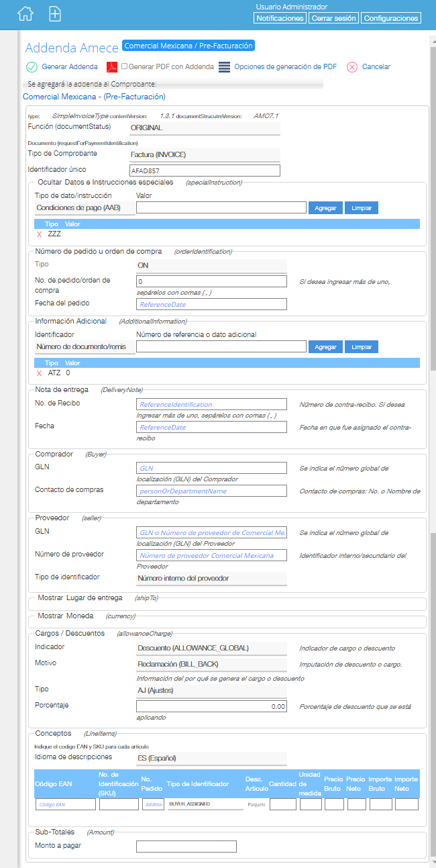Viewport: 436px width, 868px height.
Task: Click the delivery note Fecha field
Action: coord(211,427)
